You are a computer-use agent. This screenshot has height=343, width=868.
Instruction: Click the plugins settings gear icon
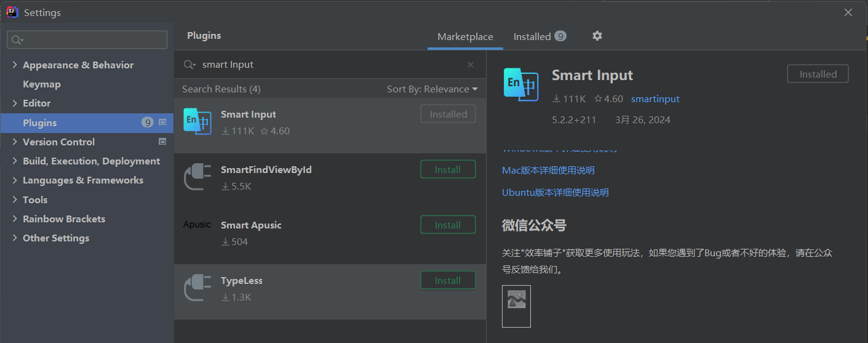[597, 36]
